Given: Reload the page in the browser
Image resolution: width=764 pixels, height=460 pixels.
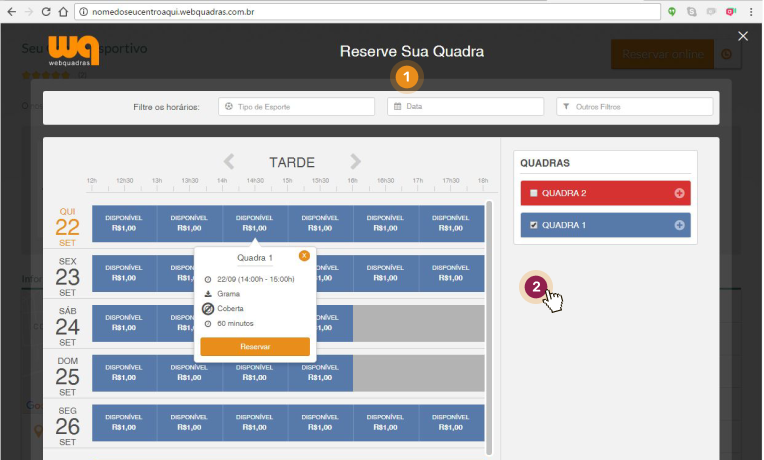Looking at the screenshot, I should 43,11.
